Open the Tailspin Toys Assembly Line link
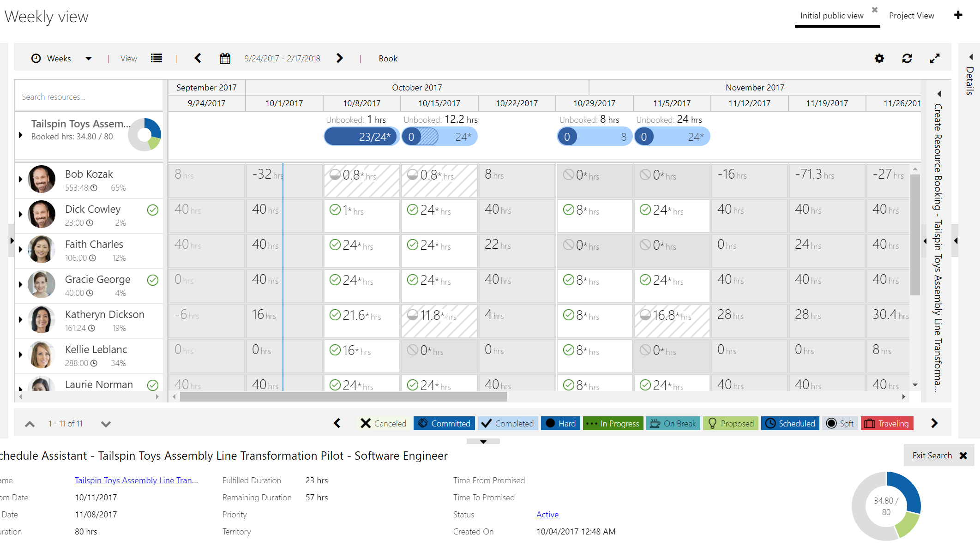The height and width of the screenshot is (552, 980). click(136, 480)
